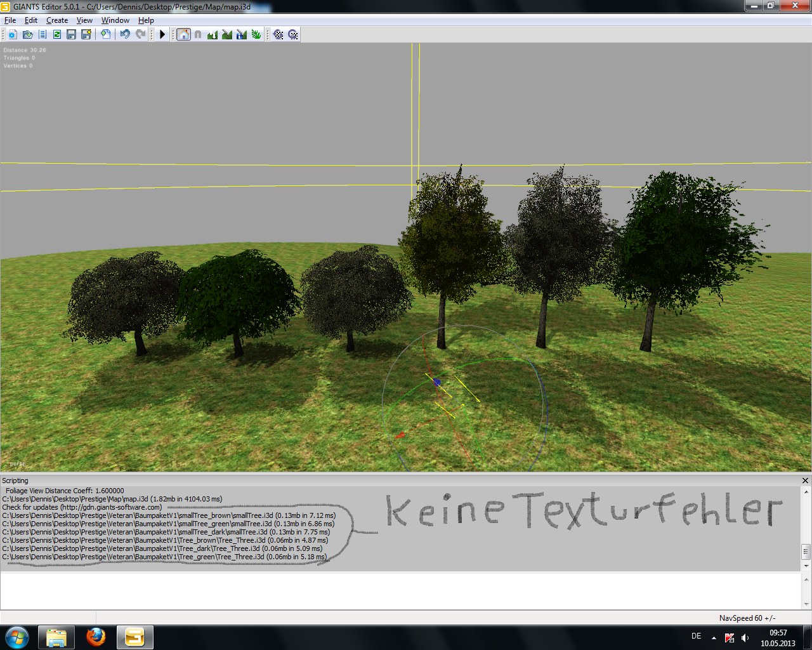Click the Import document with plus icon
This screenshot has width=812, height=650.
pyautogui.click(x=105, y=34)
